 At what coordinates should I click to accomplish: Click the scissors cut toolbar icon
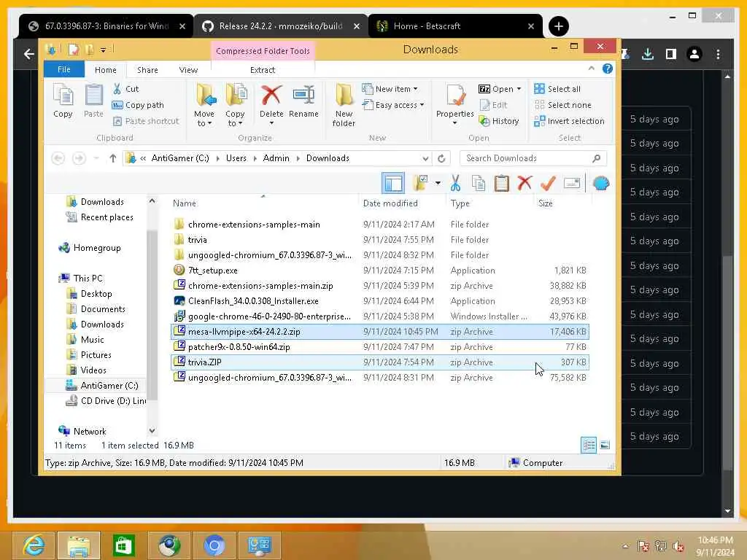[x=455, y=183]
